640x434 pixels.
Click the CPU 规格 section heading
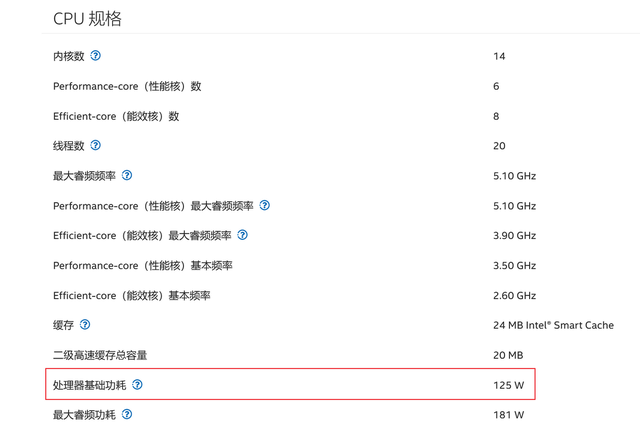(87, 17)
